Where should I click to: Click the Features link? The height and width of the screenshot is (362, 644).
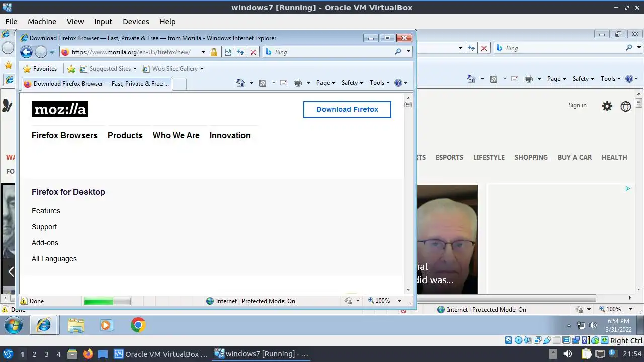[46, 211]
